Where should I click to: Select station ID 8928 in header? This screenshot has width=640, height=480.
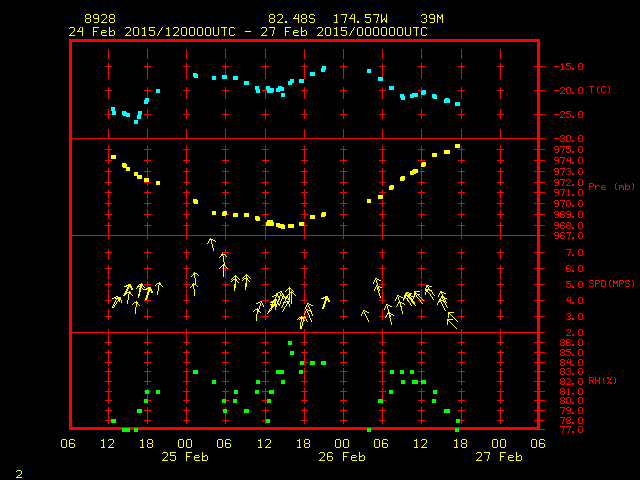98,20
